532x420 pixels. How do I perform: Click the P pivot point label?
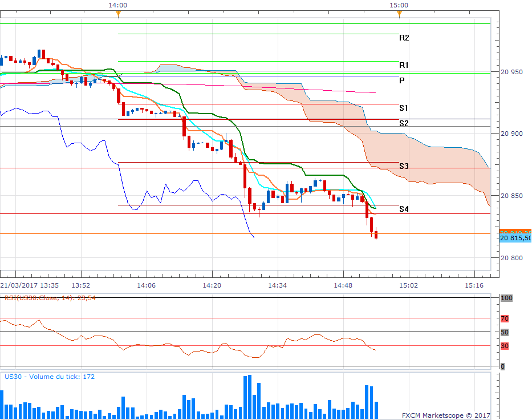click(x=402, y=80)
